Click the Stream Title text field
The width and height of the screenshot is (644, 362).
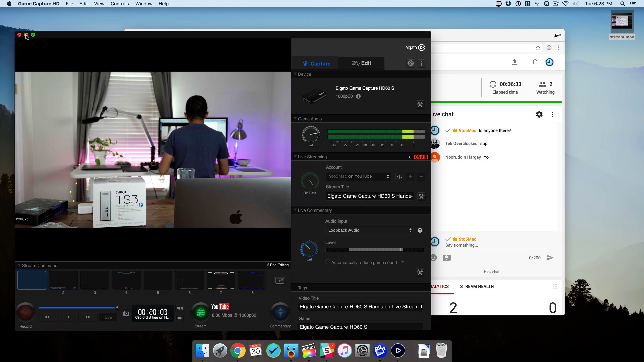pyautogui.click(x=370, y=196)
